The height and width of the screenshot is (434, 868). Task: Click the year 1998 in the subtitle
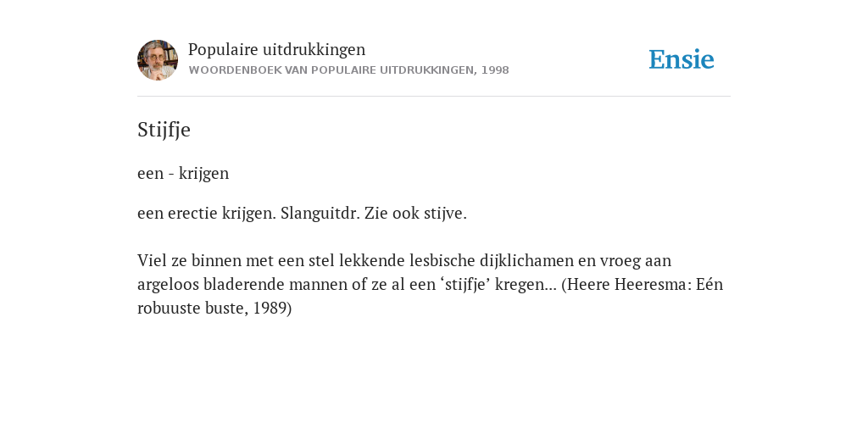click(495, 70)
